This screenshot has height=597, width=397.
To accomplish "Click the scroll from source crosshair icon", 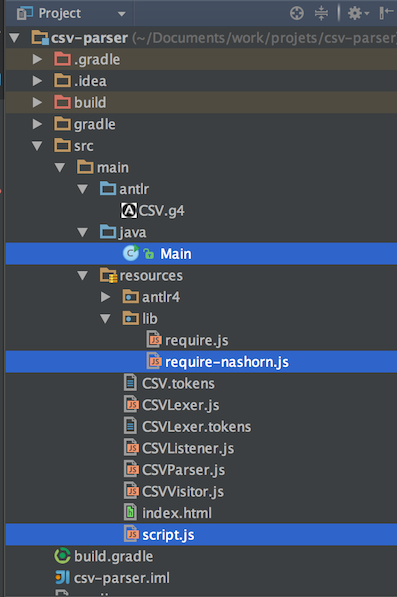I will pos(297,13).
